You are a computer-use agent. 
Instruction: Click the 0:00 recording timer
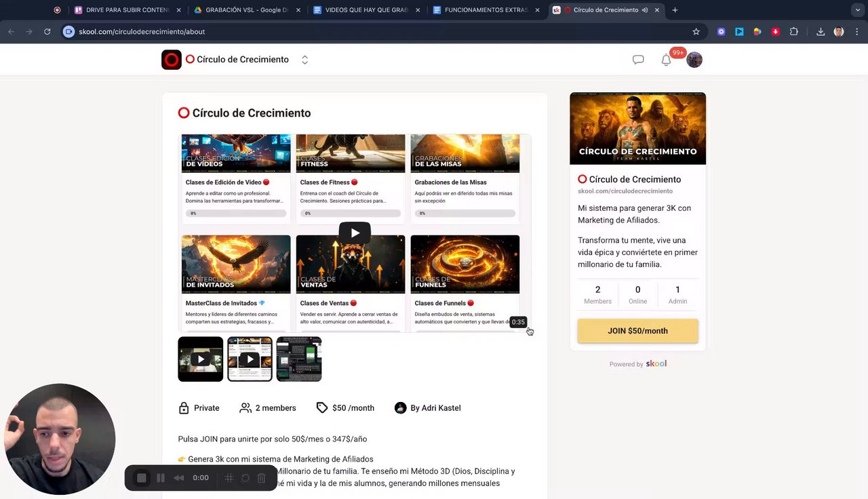[201, 478]
